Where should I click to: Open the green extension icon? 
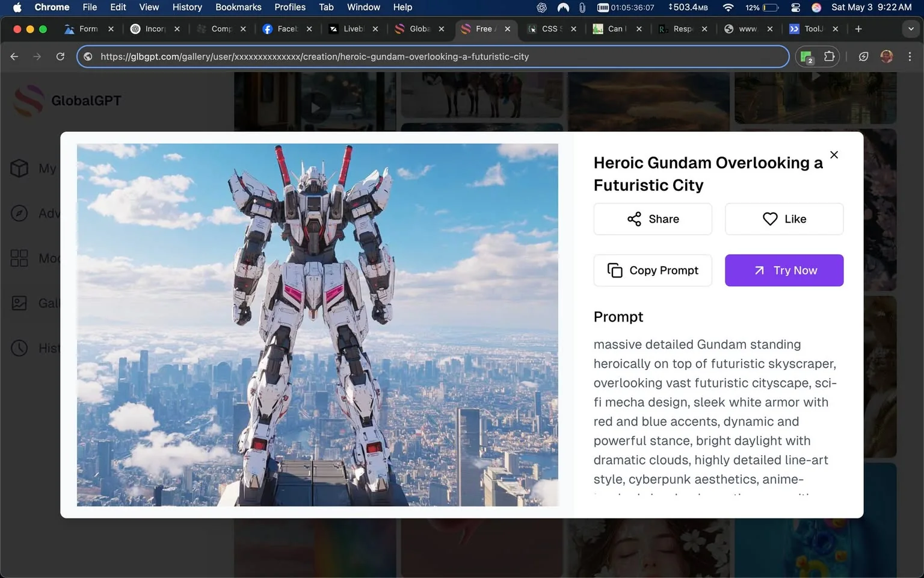807,57
